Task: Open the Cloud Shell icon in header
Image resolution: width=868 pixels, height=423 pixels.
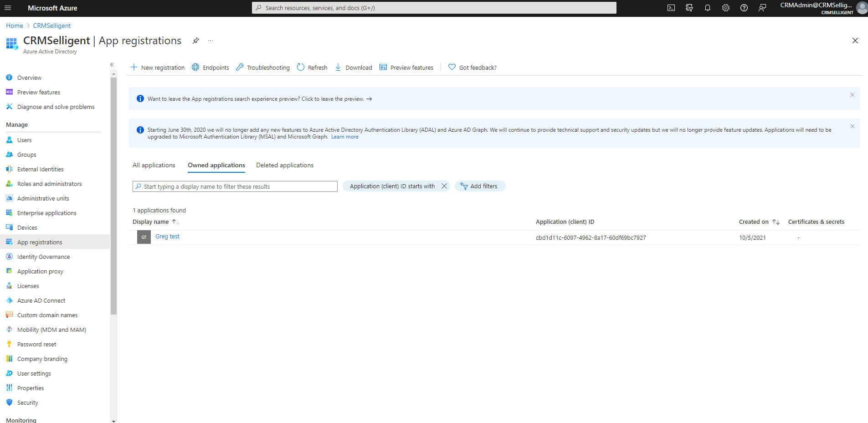Action: [671, 8]
